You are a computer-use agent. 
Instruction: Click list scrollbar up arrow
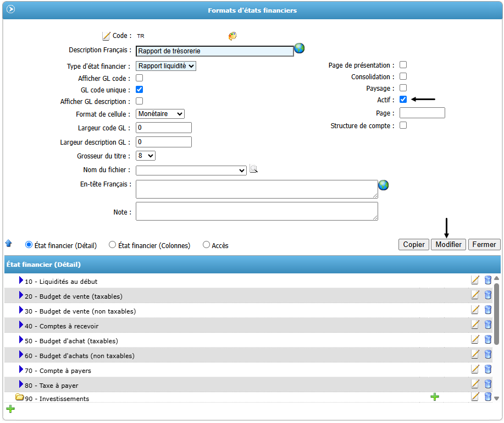coord(497,278)
